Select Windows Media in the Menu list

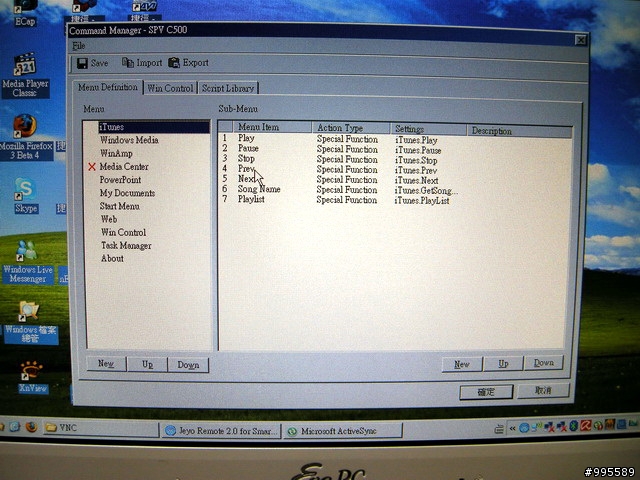coord(129,140)
